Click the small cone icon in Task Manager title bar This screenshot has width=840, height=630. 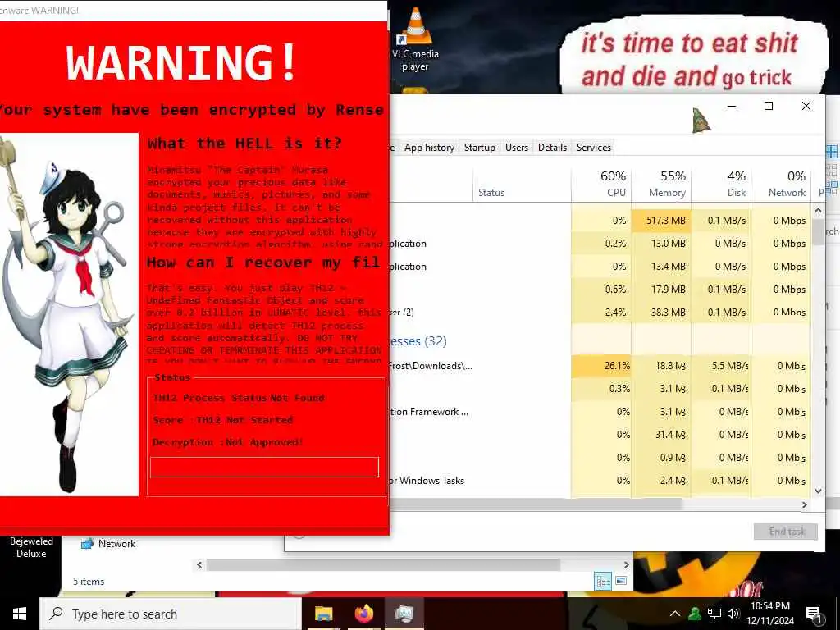click(701, 121)
